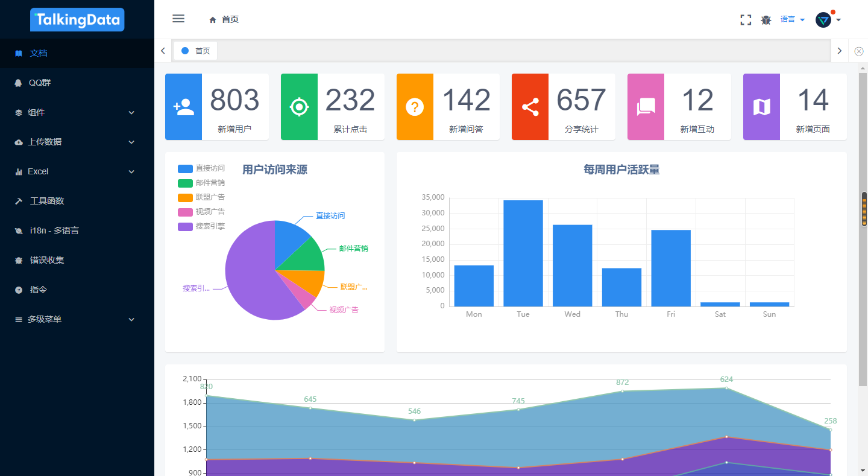The width and height of the screenshot is (868, 476).
Task: Expand the Excel submenu chevron
Action: pos(131,172)
